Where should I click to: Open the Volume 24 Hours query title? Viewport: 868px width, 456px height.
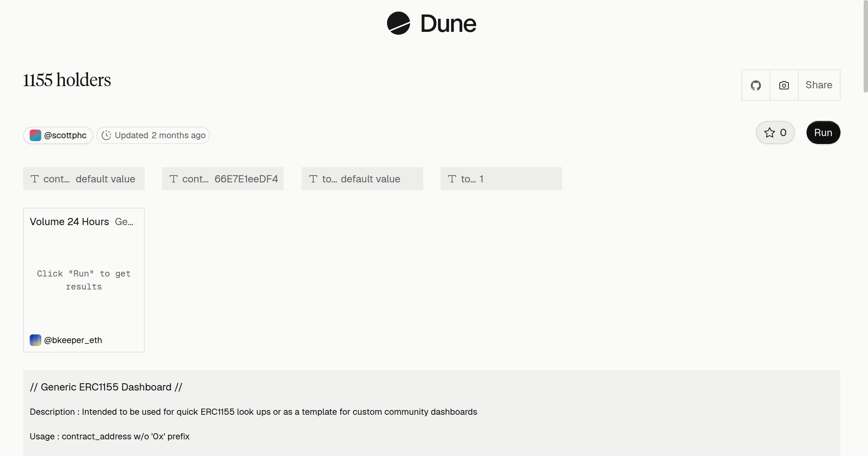point(69,221)
